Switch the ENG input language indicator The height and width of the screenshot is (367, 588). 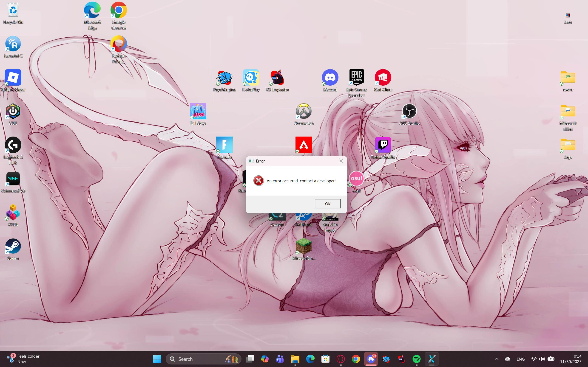click(520, 359)
